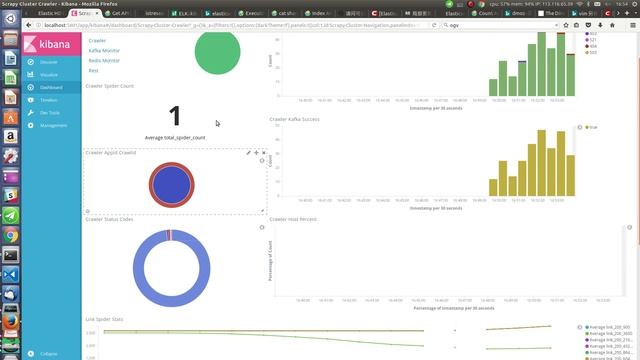Switch to the ELK browser tab
The width and height of the screenshot is (640, 360).
click(185, 13)
